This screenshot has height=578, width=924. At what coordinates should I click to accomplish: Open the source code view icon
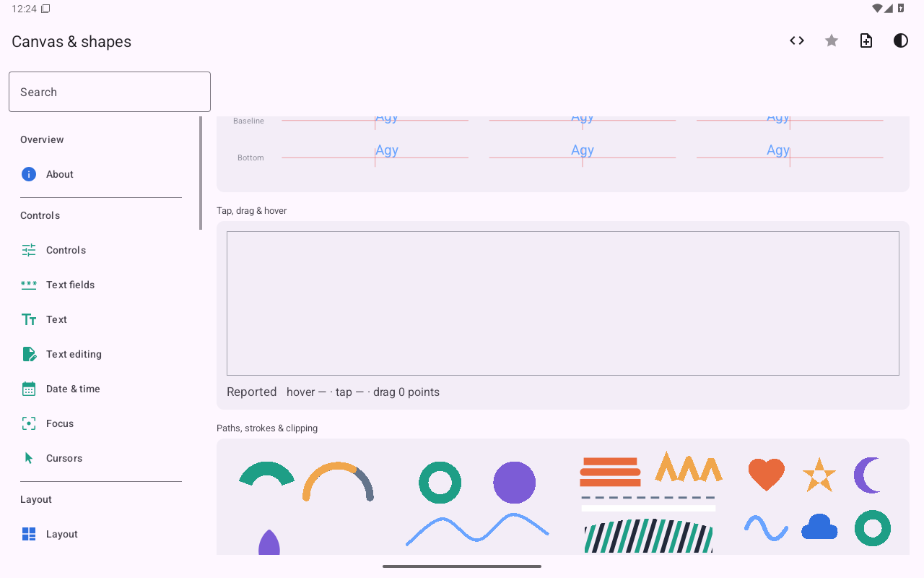[797, 40]
